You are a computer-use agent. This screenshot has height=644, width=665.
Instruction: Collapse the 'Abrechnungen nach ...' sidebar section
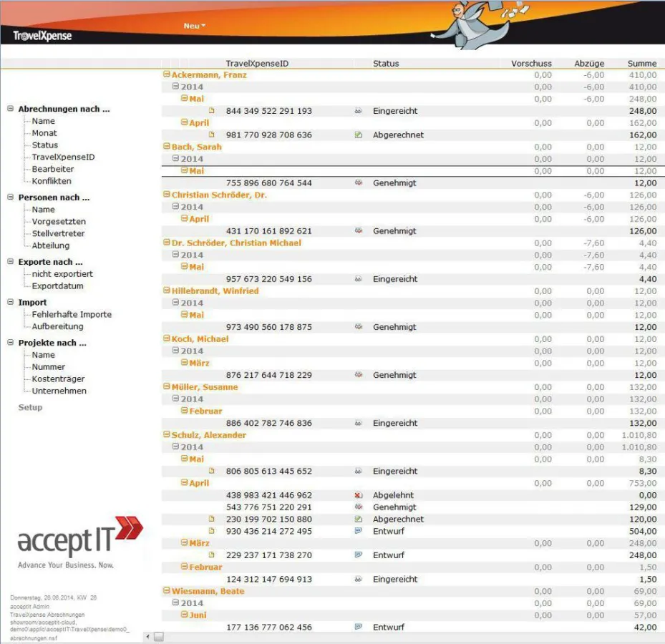tap(11, 109)
